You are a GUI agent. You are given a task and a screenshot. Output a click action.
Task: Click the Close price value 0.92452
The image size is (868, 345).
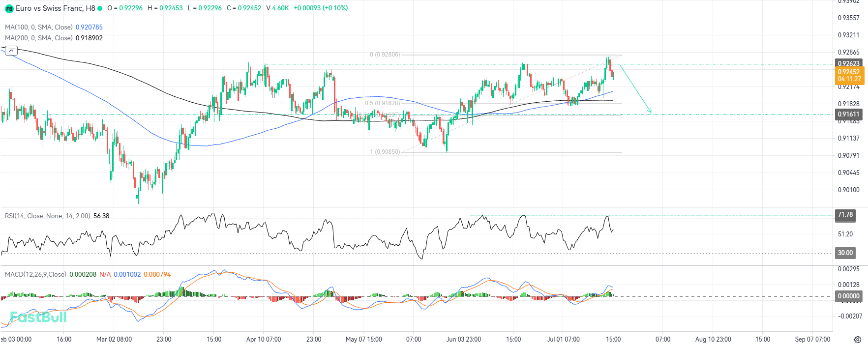[249, 8]
